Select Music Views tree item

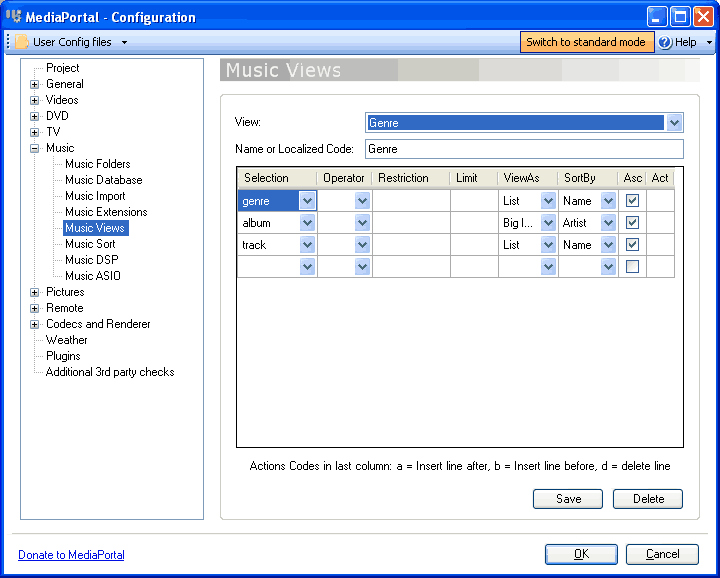[x=95, y=228]
